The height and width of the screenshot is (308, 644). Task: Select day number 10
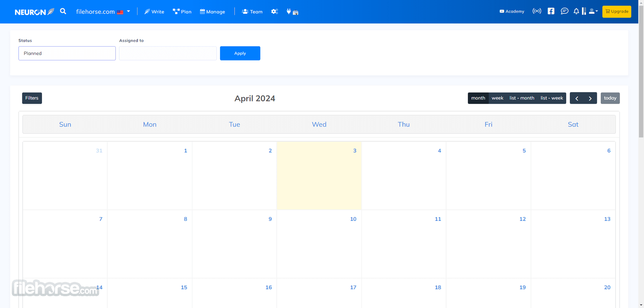353,219
